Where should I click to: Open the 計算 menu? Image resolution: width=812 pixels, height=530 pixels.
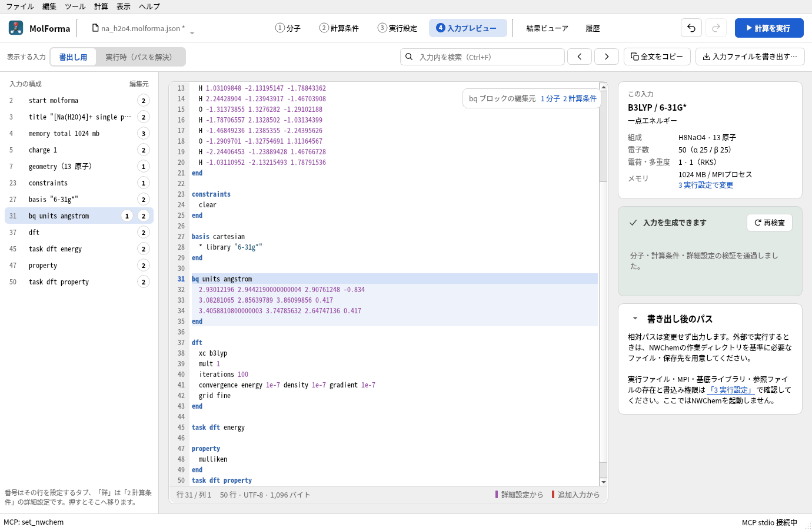101,6
